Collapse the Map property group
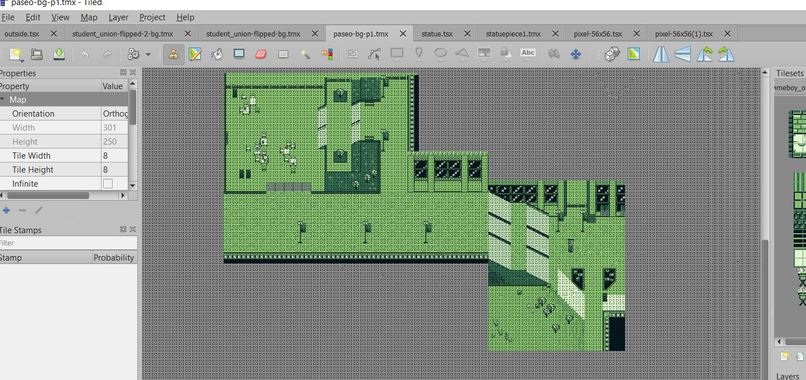 (2, 100)
